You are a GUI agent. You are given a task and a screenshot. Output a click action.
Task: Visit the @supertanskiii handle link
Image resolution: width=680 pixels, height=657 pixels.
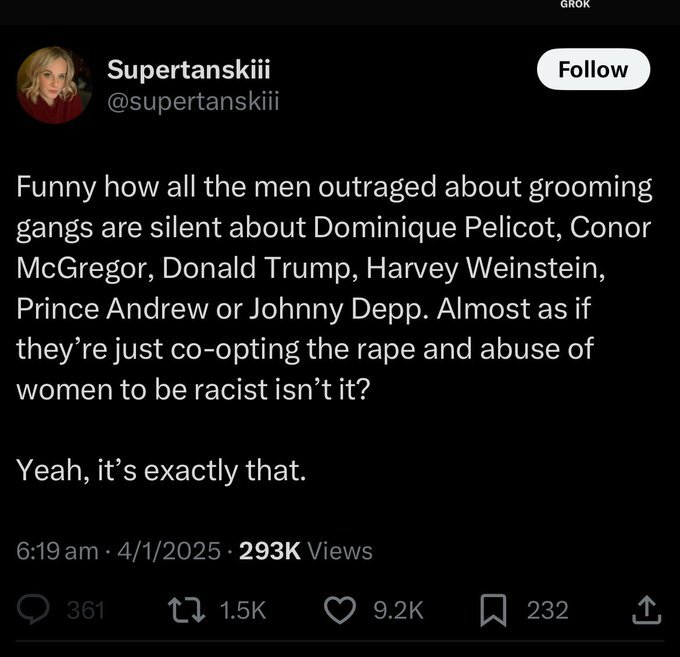pyautogui.click(x=193, y=101)
